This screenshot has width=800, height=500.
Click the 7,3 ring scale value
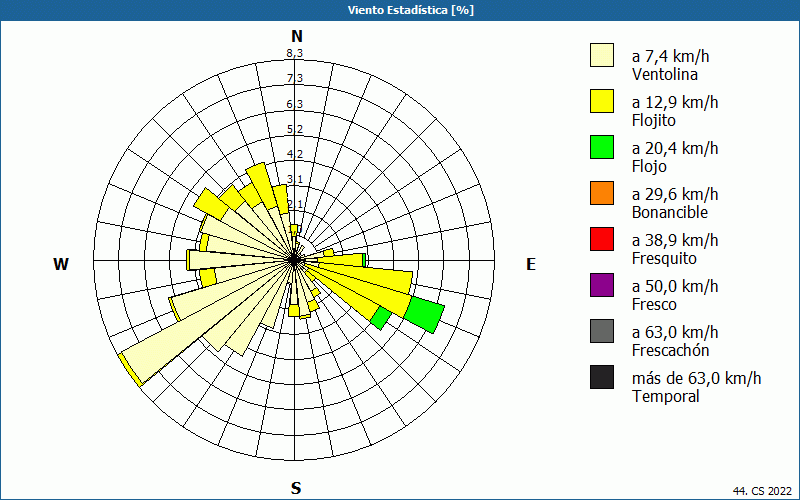pyautogui.click(x=294, y=78)
